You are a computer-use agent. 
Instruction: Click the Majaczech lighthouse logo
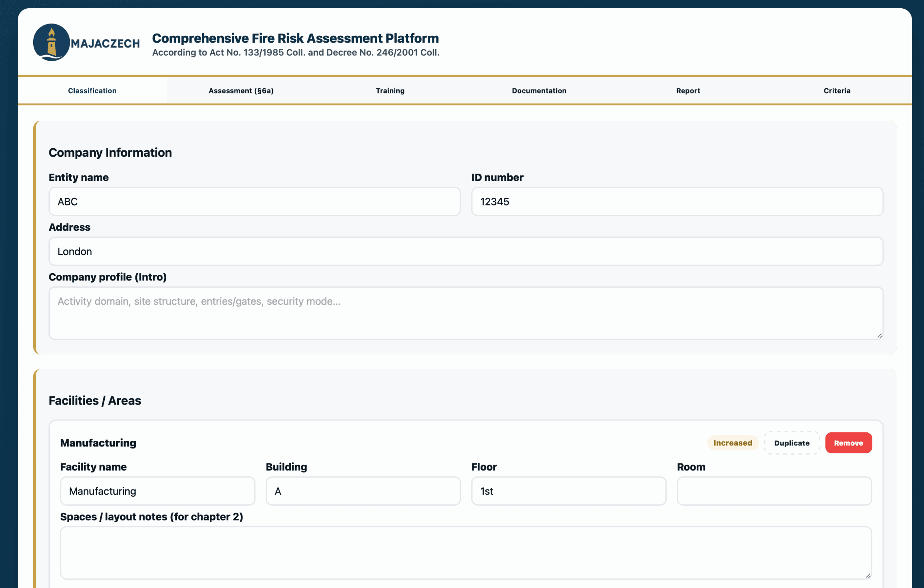tap(51, 42)
